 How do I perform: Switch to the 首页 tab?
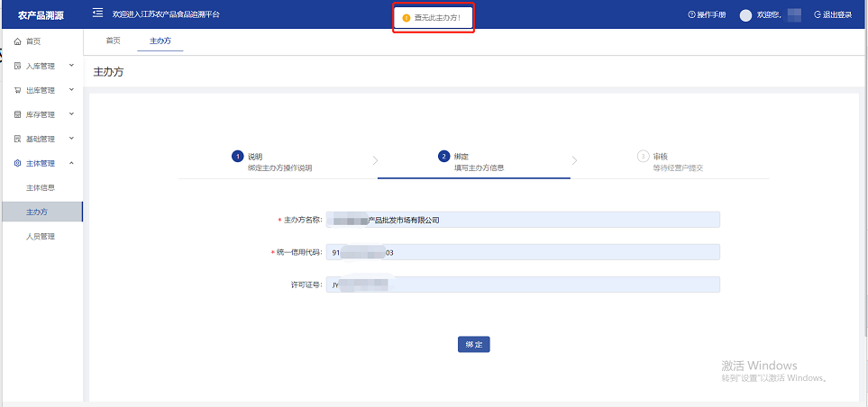pyautogui.click(x=113, y=41)
